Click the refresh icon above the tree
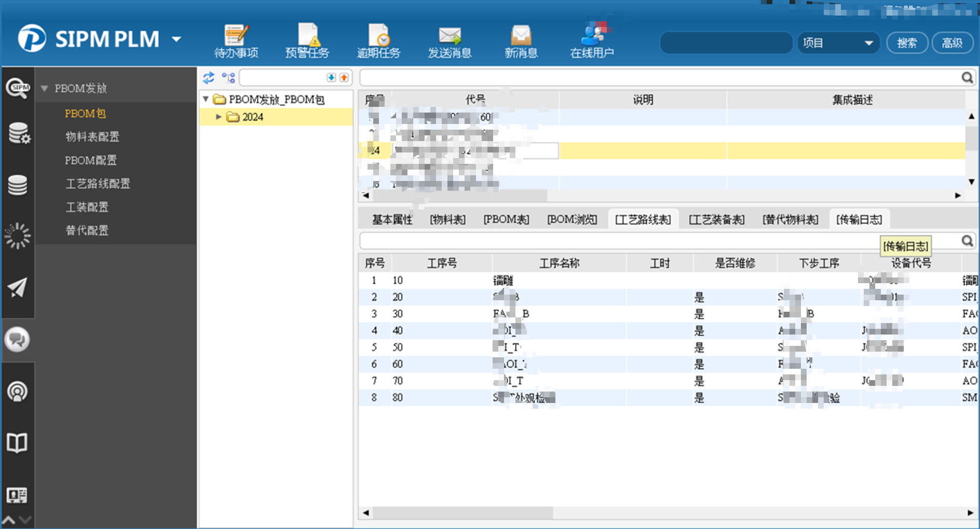This screenshot has width=980, height=529. pyautogui.click(x=209, y=78)
